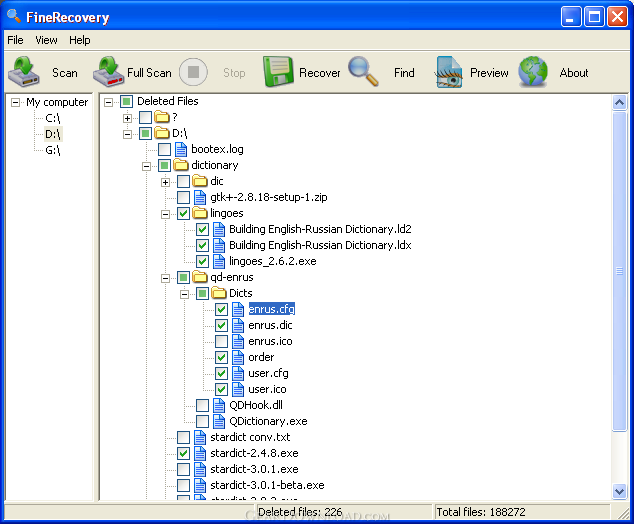The width and height of the screenshot is (634, 524).
Task: Uncheck the enrus.dic checkbox
Action: pos(221,325)
